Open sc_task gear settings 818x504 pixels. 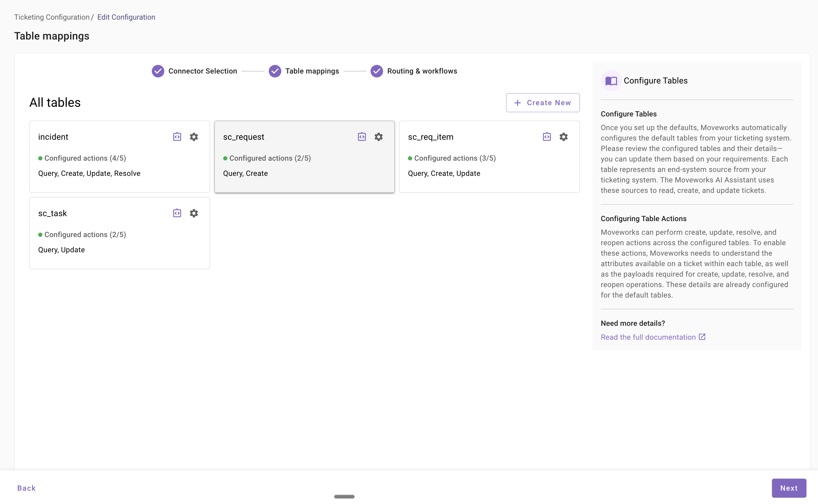coord(194,213)
